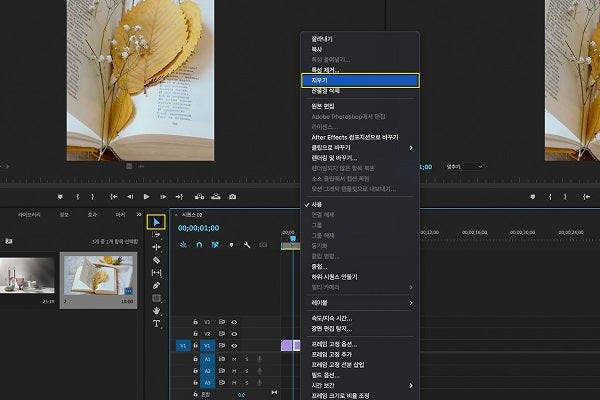Toggle snapping magnet in timeline
Screen dimensions: 600x400
tap(199, 245)
